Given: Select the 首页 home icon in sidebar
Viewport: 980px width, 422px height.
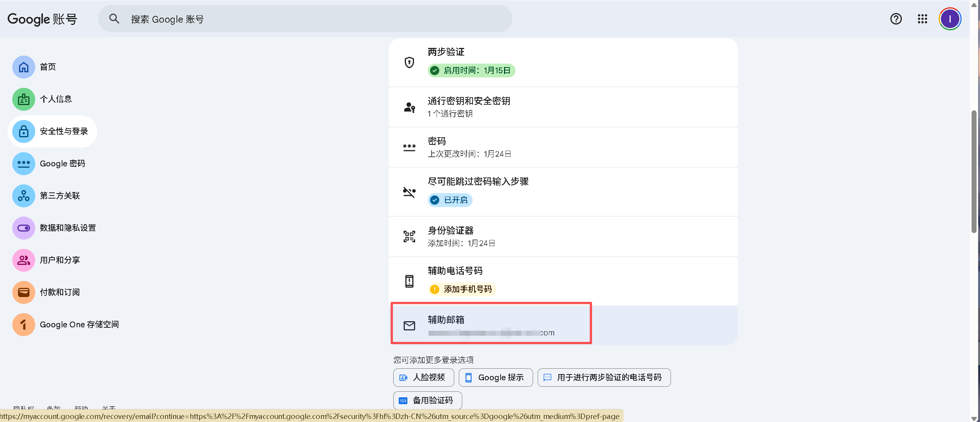Looking at the screenshot, I should [23, 67].
